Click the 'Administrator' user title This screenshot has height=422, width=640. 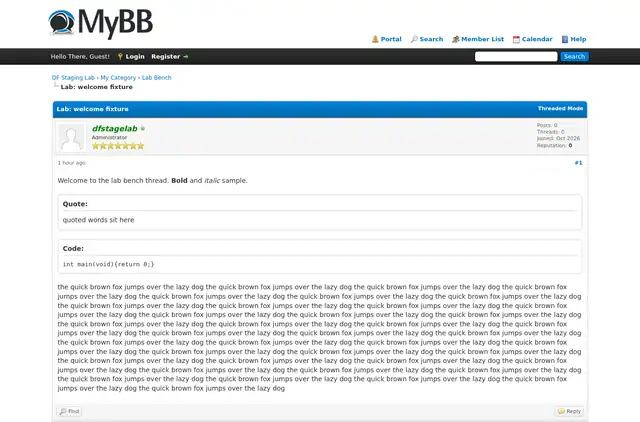(109, 138)
